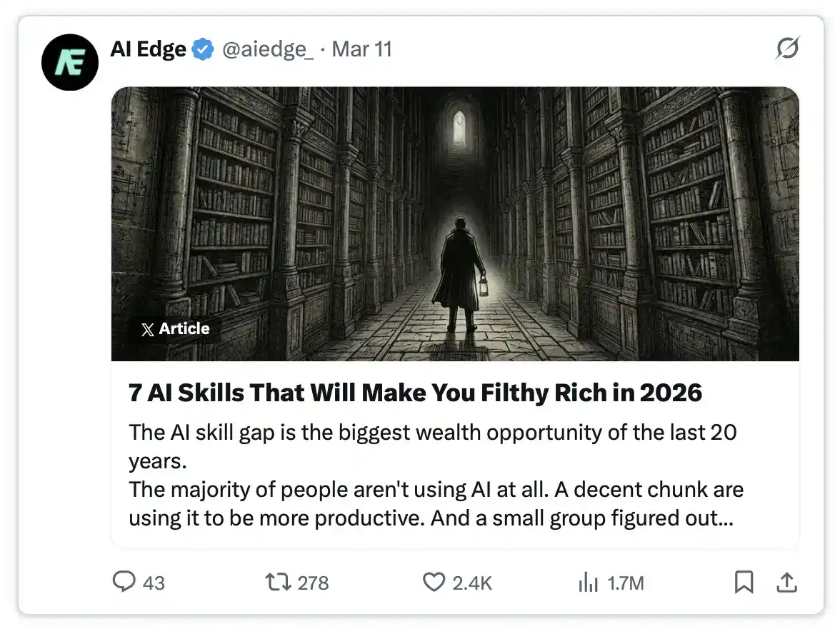Screen dimensions: 840x634
Task: Click the 1.7M views count
Action: click(626, 583)
